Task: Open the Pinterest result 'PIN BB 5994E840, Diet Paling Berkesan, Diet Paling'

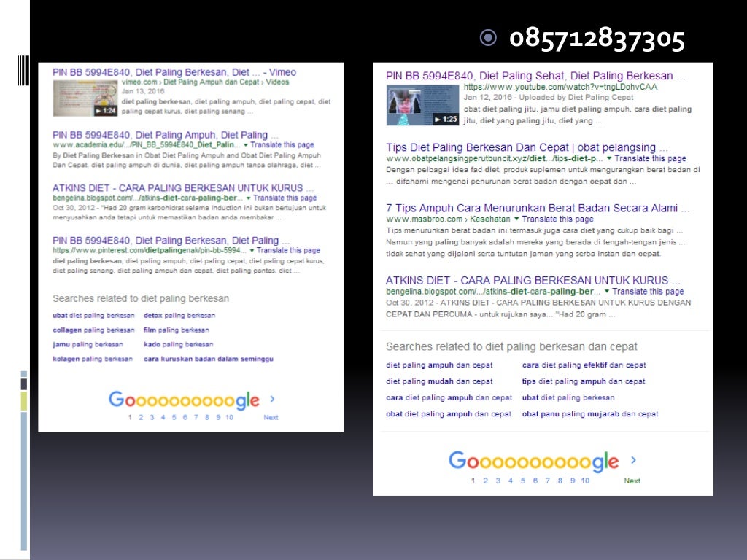Action: pyautogui.click(x=171, y=241)
